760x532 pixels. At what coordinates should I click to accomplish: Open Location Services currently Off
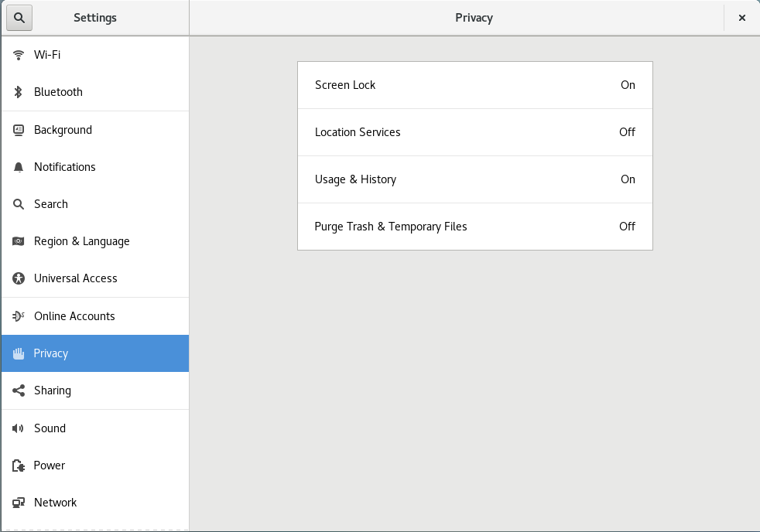[x=475, y=132]
